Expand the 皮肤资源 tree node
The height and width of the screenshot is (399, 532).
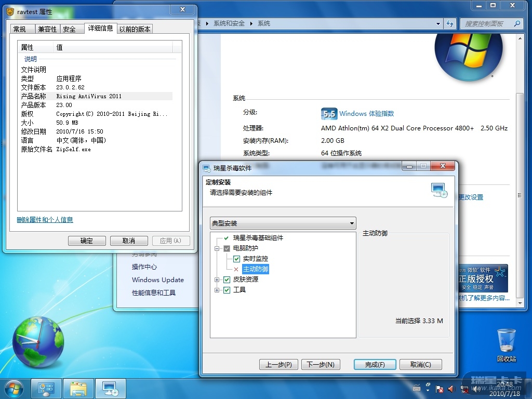click(217, 280)
